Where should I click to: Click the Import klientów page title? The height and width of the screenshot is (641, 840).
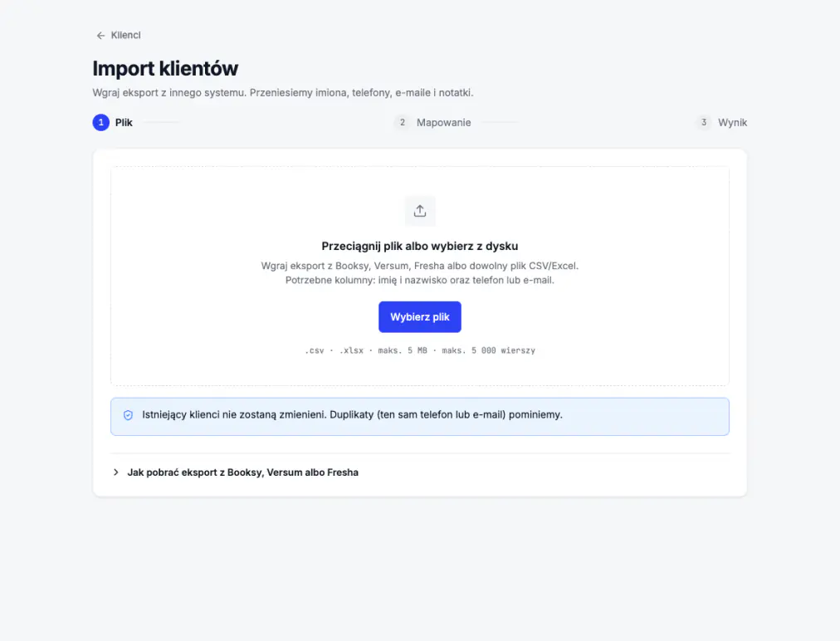(x=165, y=69)
